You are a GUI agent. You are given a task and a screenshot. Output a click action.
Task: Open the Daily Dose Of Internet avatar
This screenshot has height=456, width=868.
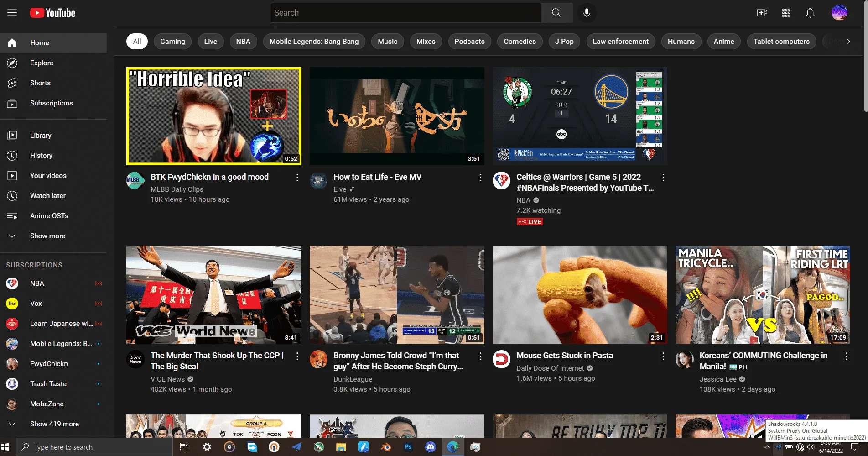pos(501,359)
